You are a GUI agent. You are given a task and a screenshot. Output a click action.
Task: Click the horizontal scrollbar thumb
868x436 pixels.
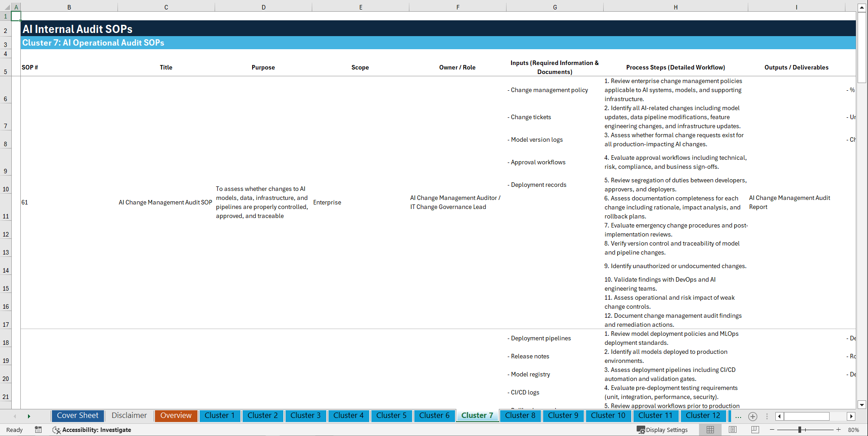(x=807, y=416)
